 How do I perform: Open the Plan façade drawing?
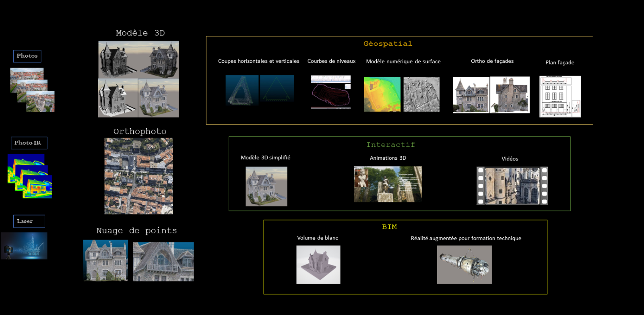point(560,97)
